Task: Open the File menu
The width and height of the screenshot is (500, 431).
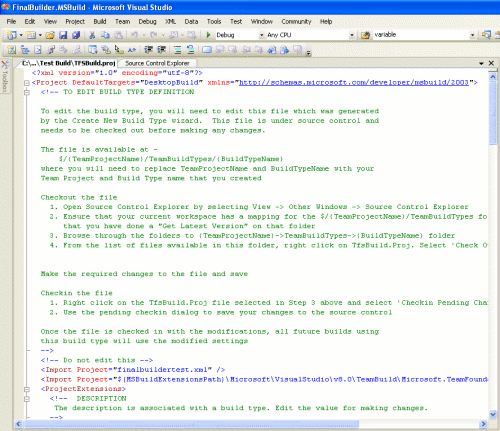Action: (11, 22)
